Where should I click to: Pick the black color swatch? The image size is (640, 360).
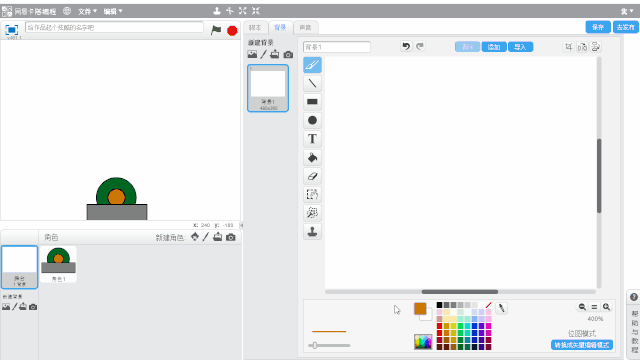(x=439, y=305)
